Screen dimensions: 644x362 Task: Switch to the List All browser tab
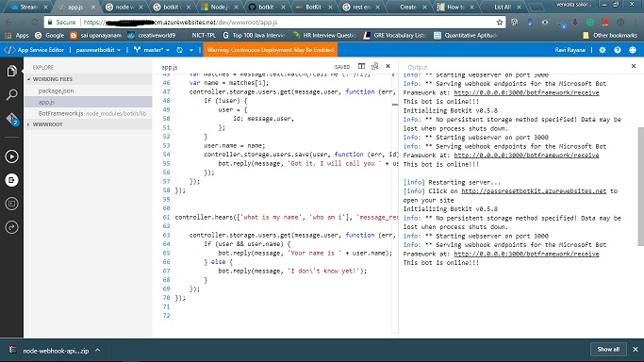(502, 7)
